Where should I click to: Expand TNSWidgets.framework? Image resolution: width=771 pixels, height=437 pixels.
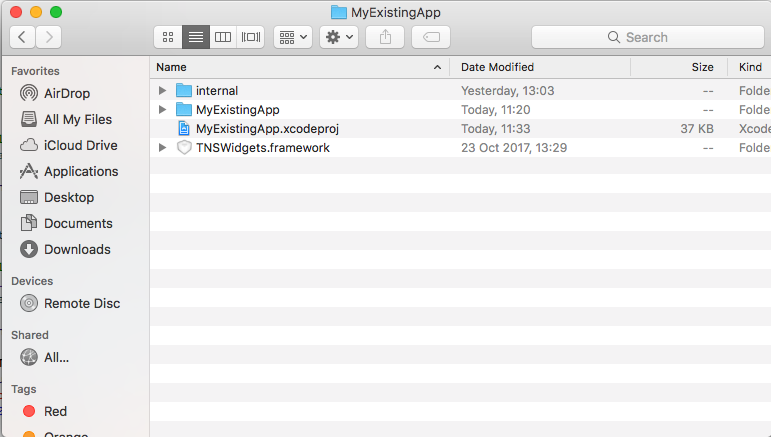tap(162, 147)
